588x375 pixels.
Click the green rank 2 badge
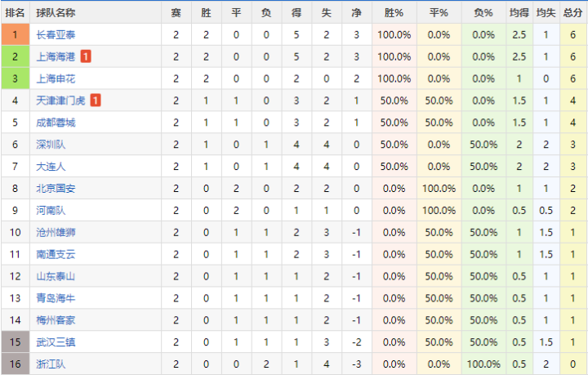tap(15, 56)
